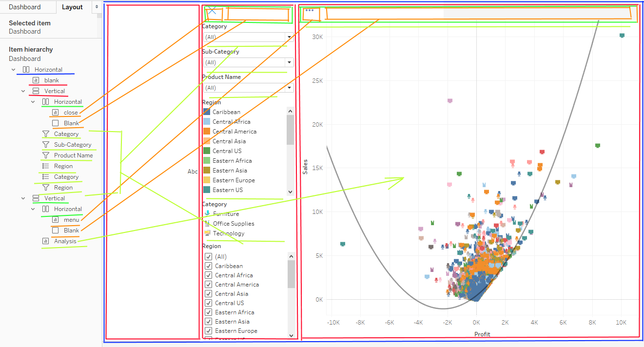Image resolution: width=644 pixels, height=347 pixels.
Task: Uncheck the Eastern Africa checkbox
Action: tap(209, 312)
